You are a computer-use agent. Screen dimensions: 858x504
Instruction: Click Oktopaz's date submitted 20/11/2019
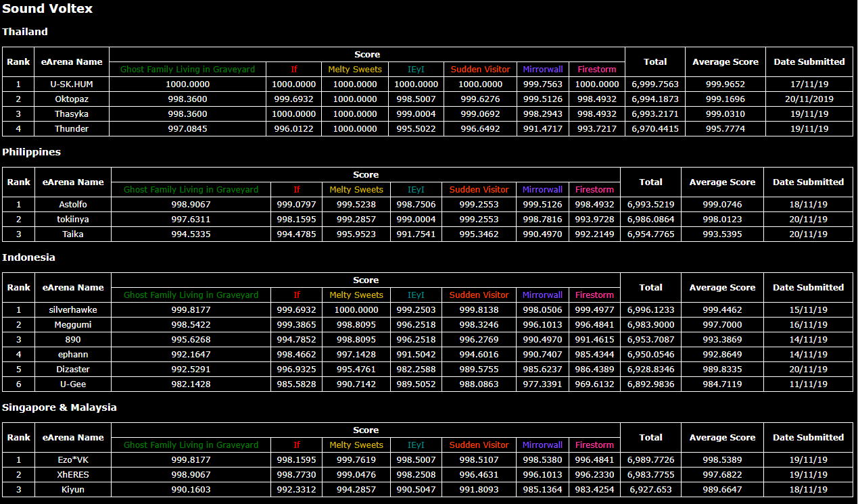[x=809, y=99]
